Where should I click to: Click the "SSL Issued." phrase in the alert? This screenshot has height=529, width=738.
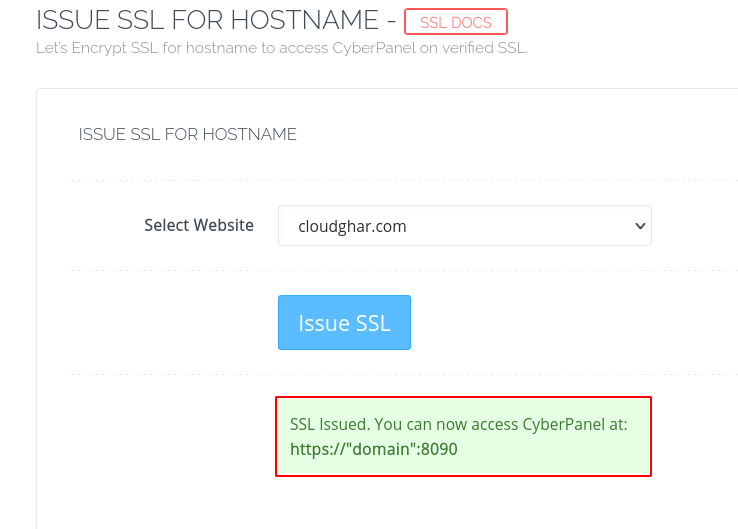click(x=330, y=425)
